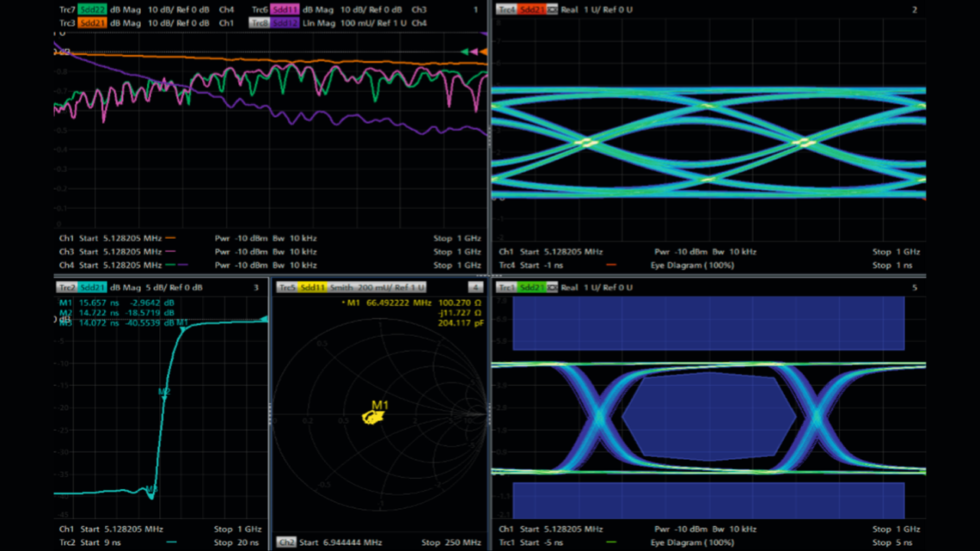Click the magenta Sdd11 label of Trc6
980x551 pixels.
(284, 10)
